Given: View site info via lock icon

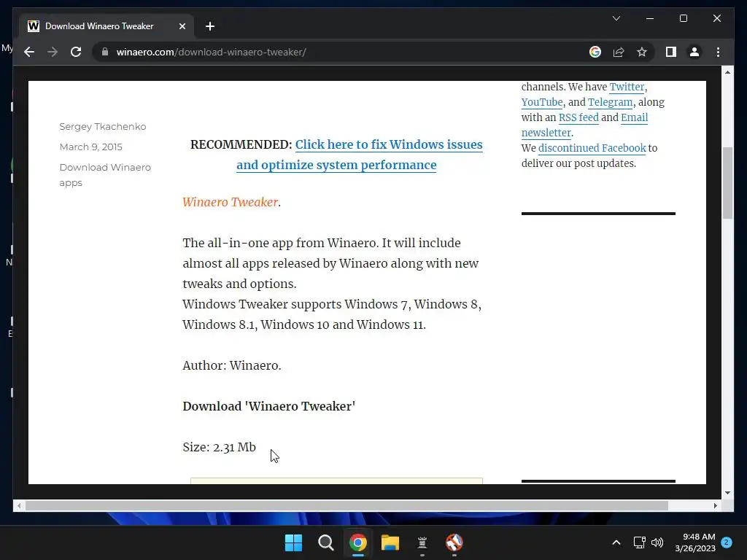Looking at the screenshot, I should point(105,52).
